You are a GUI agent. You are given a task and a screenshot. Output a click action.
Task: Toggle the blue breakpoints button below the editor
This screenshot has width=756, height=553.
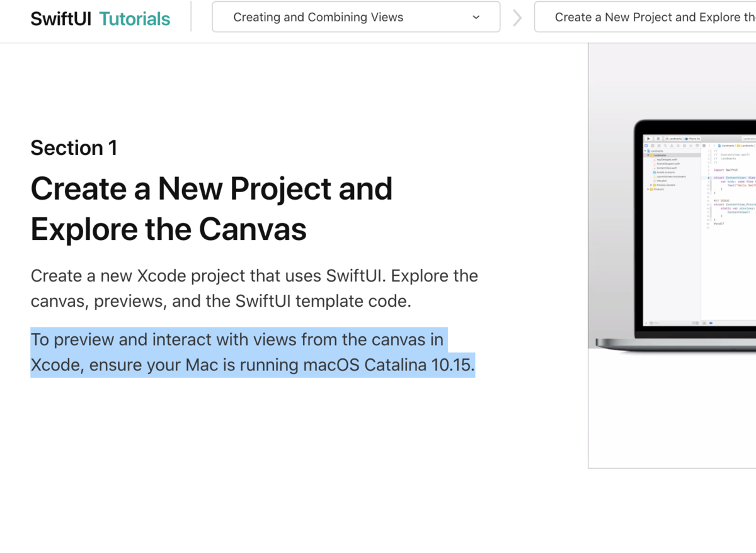711,323
